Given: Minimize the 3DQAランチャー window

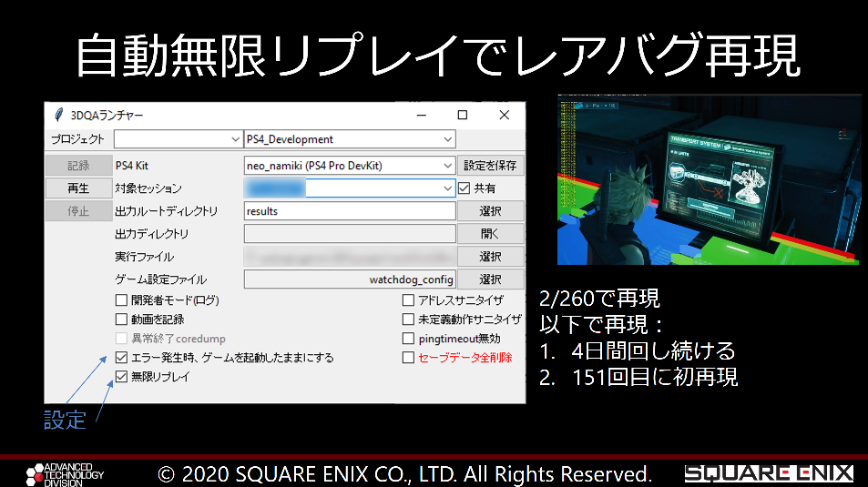Looking at the screenshot, I should (422, 115).
